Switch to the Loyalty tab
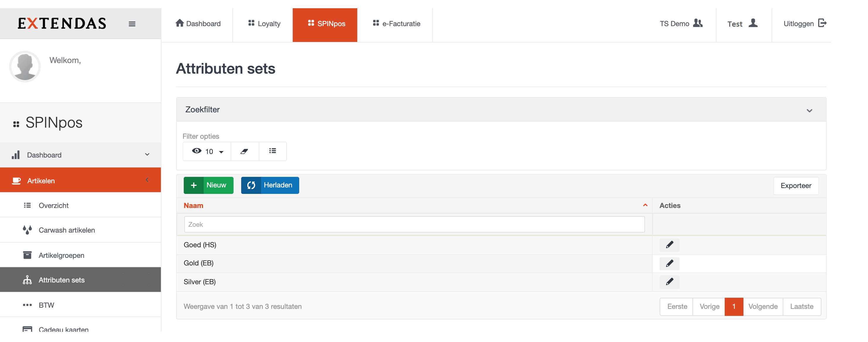 pos(264,23)
